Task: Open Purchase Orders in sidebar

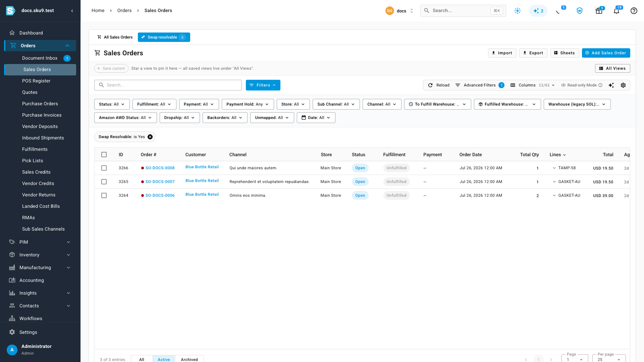Action: click(x=40, y=104)
